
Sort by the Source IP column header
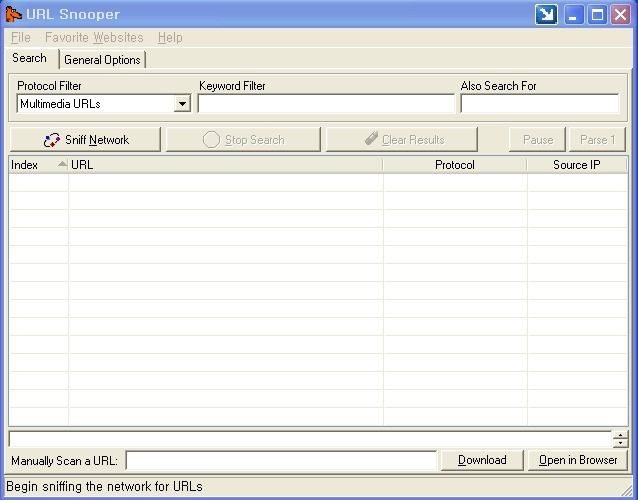pyautogui.click(x=577, y=165)
